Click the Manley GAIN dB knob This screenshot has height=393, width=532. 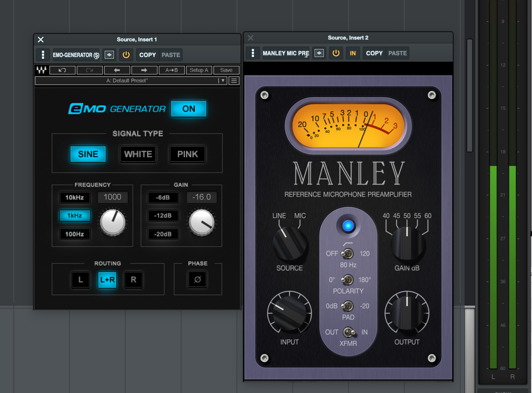407,244
